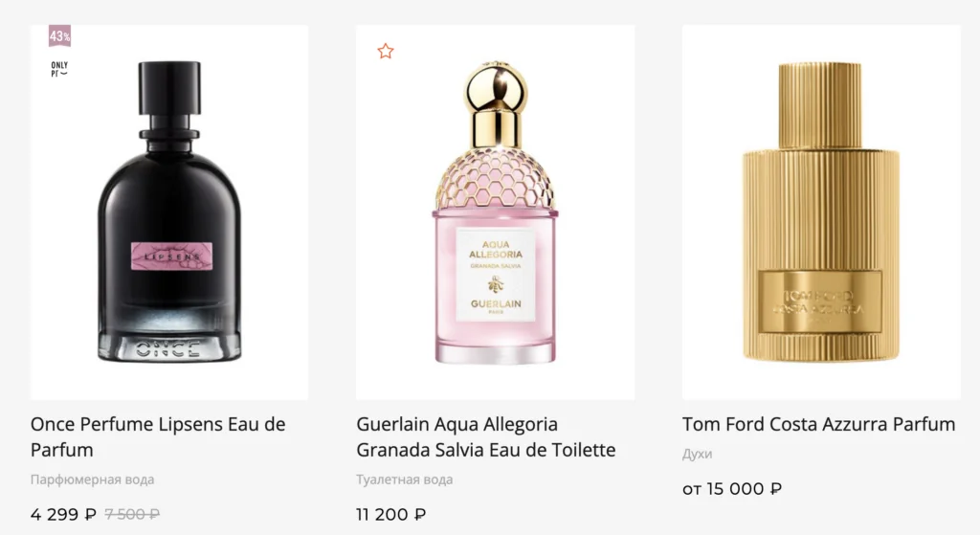Click the ONLY PRO badge icon
The height and width of the screenshot is (535, 980).
coord(59,69)
